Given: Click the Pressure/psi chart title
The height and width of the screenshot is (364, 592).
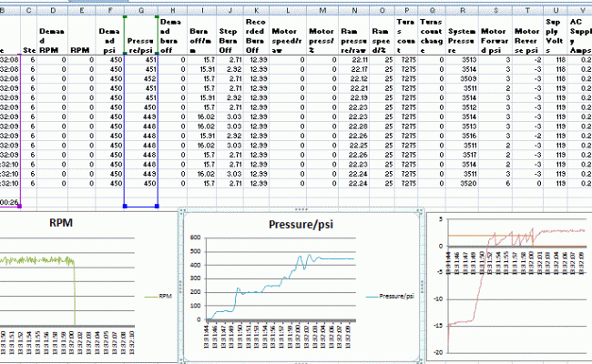Looking at the screenshot, I should tap(301, 225).
